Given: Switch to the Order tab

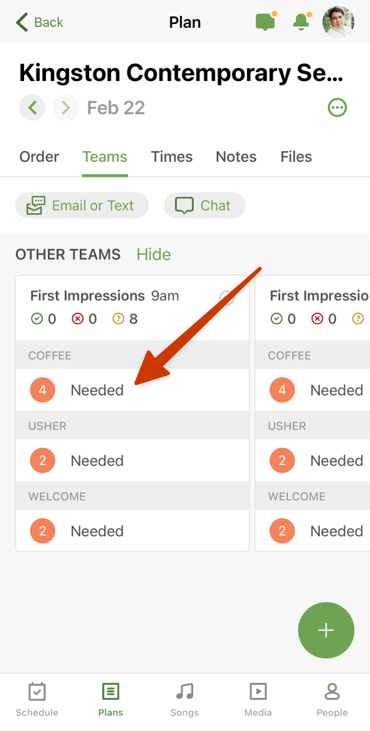Looking at the screenshot, I should click(39, 157).
